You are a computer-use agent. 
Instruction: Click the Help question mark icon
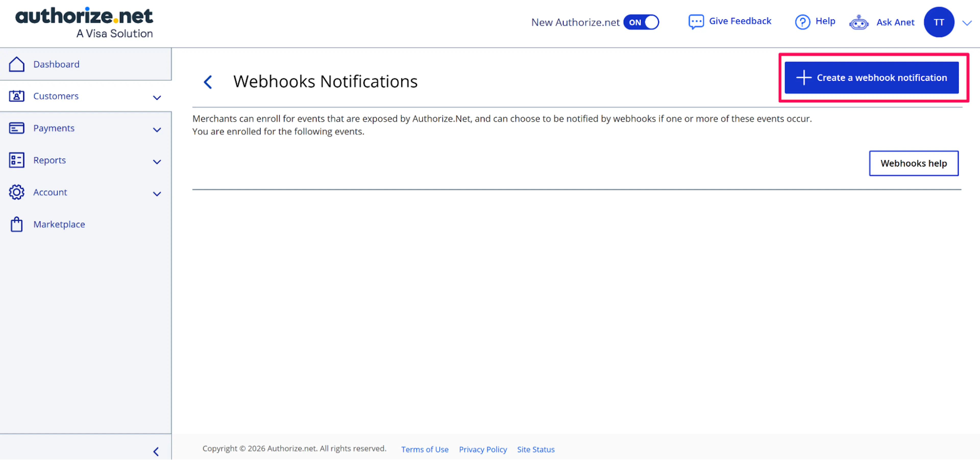point(802,22)
